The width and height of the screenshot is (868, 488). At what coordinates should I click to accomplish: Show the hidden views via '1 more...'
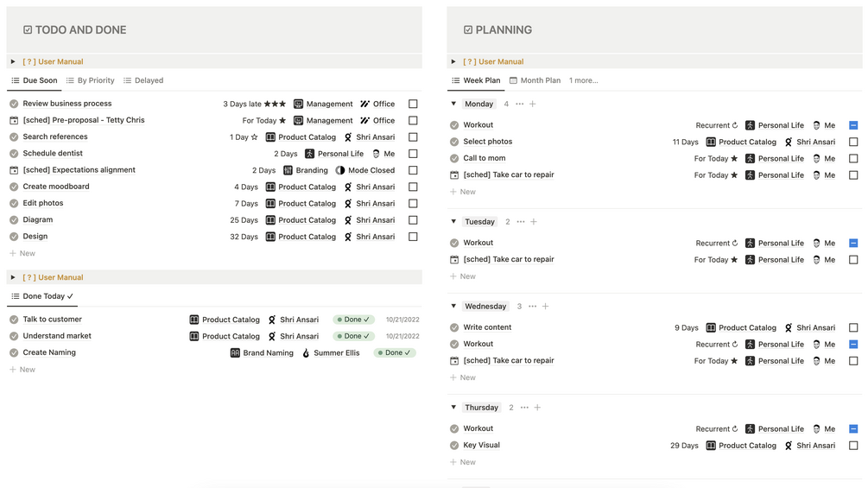coord(584,80)
